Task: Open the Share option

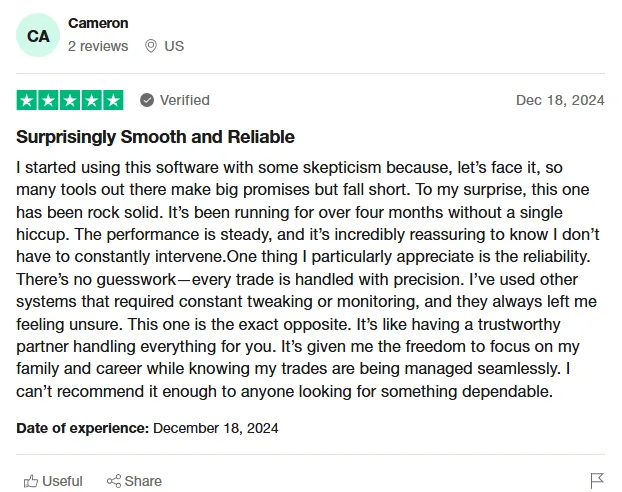Action: pyautogui.click(x=134, y=481)
